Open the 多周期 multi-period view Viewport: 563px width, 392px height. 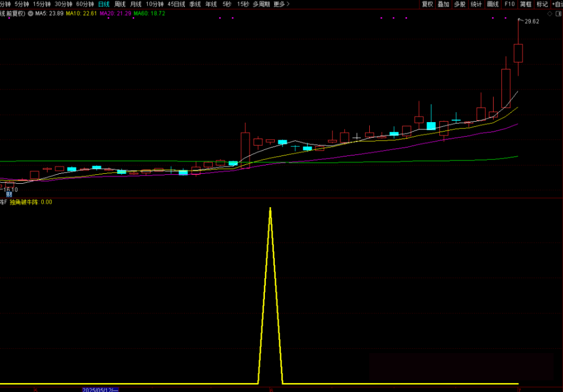click(x=261, y=4)
